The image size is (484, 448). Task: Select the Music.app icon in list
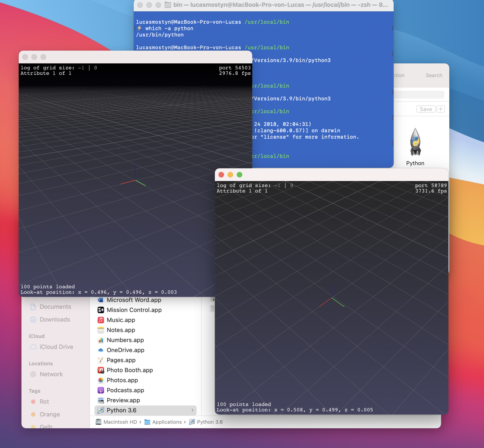click(101, 320)
